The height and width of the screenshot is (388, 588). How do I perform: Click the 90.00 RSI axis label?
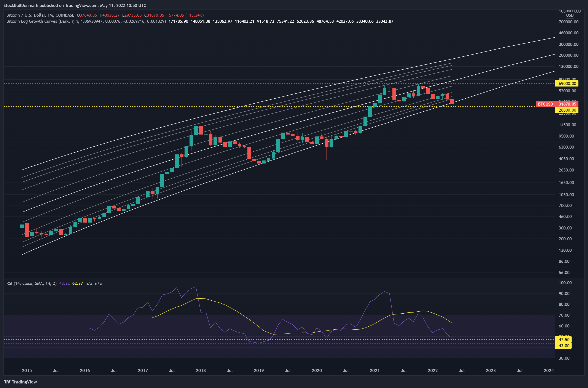(564, 293)
